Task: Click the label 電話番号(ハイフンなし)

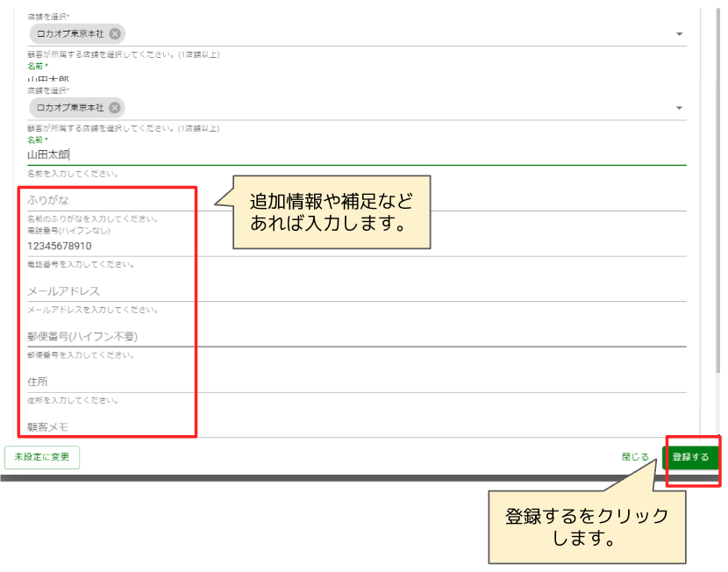Action: point(68,230)
